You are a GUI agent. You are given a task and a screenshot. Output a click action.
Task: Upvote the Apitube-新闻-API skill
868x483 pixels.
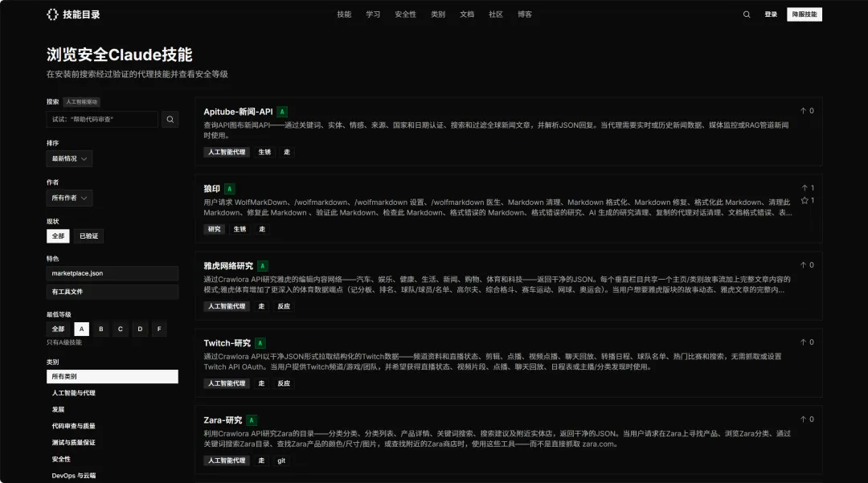(807, 111)
